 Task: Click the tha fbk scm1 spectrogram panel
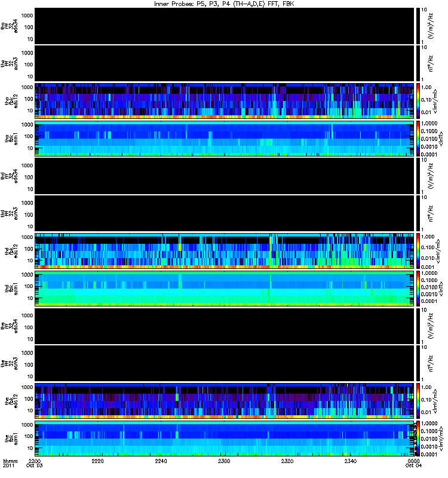point(225,139)
